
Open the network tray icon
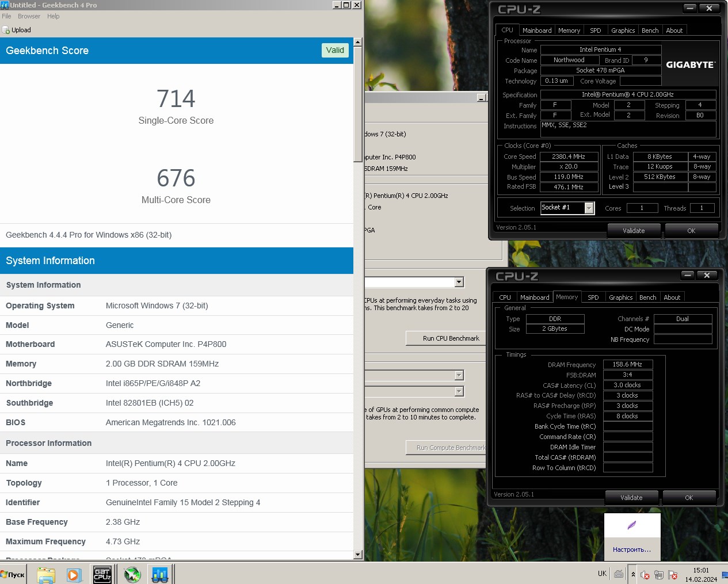(x=658, y=574)
